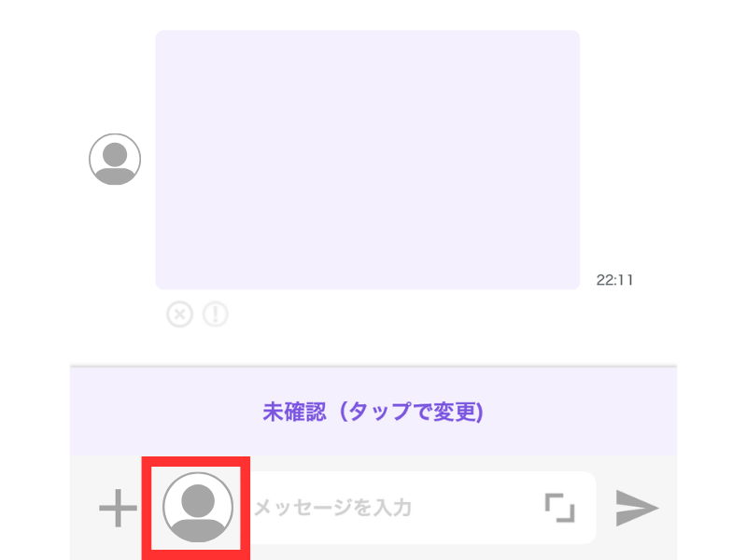Screen dimensions: 747x560
Task: Select the profile avatar beside message input
Action: 198,507
